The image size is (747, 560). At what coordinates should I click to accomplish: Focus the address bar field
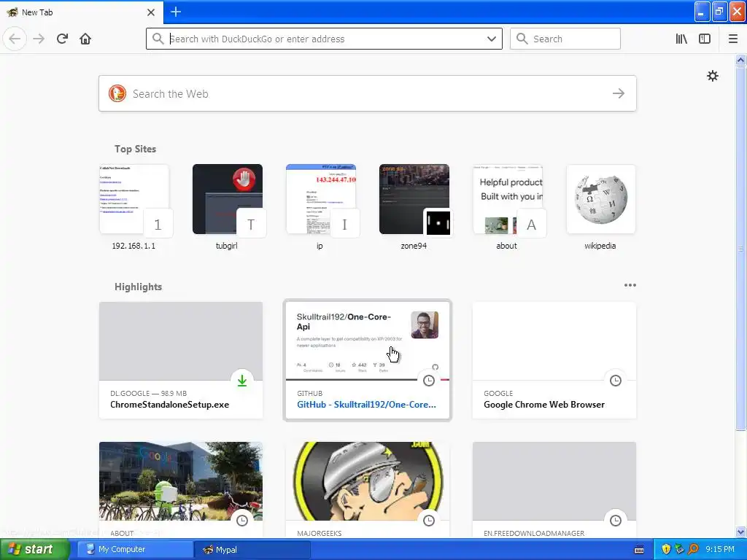325,39
